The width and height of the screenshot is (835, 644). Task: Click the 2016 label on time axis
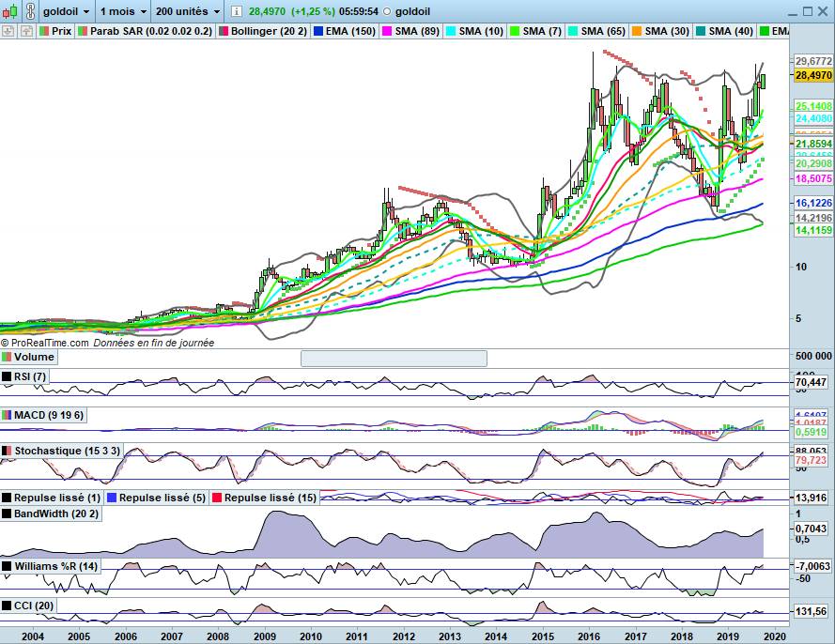pos(588,636)
